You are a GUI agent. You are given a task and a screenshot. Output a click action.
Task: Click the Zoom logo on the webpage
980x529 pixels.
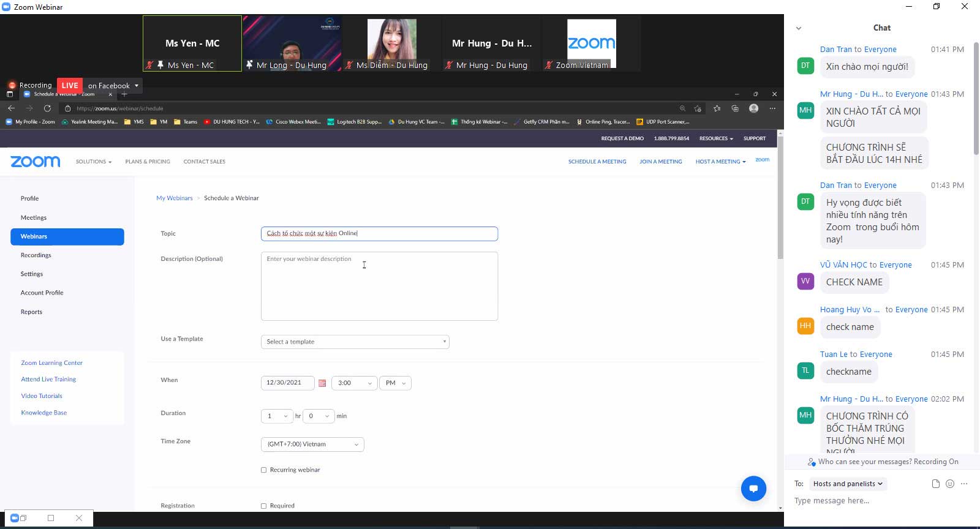pyautogui.click(x=36, y=162)
